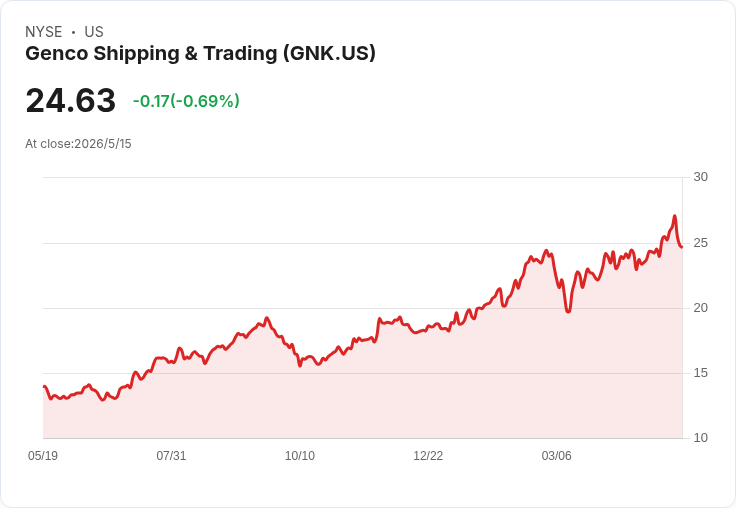Select the current price 24.63
This screenshot has width=736, height=508.
tap(70, 100)
